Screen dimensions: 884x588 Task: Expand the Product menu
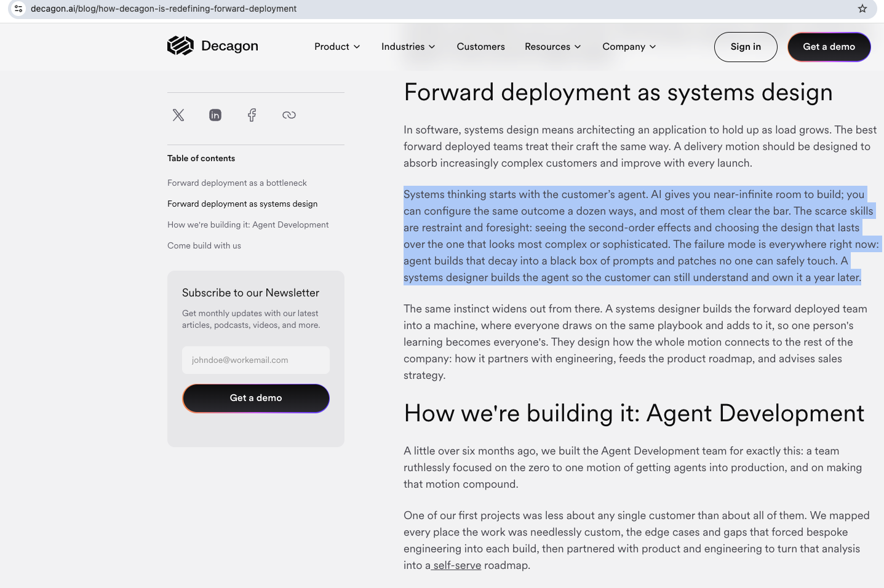[x=337, y=47]
